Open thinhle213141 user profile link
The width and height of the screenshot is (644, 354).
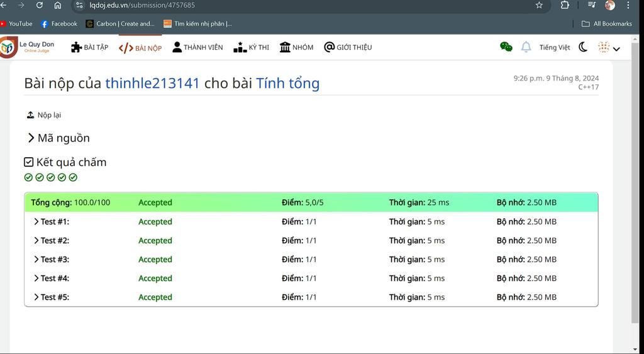pyautogui.click(x=152, y=83)
